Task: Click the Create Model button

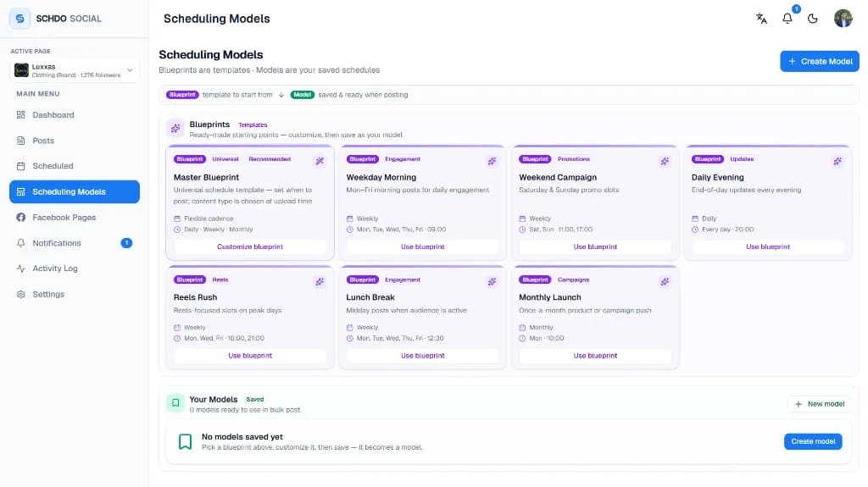Action: (820, 62)
